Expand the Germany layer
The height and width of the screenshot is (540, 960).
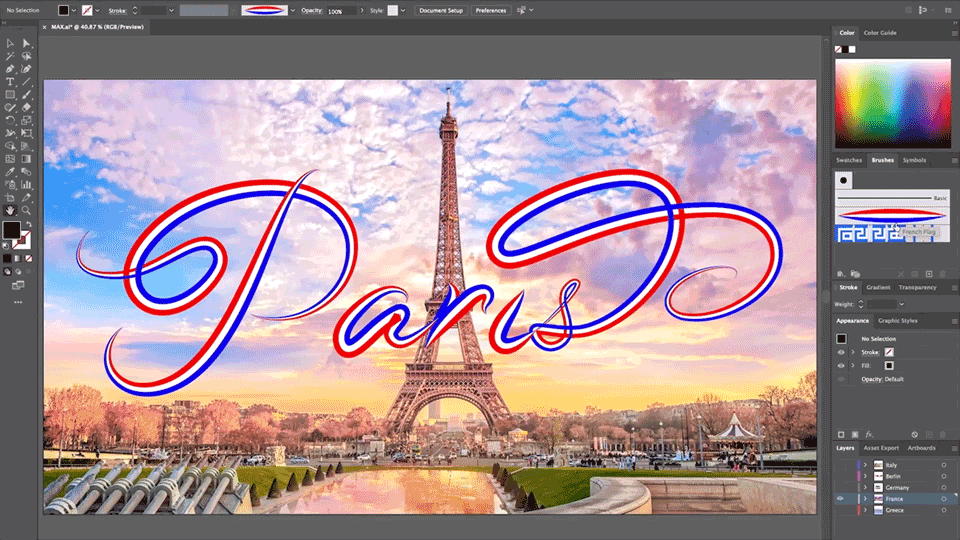865,487
